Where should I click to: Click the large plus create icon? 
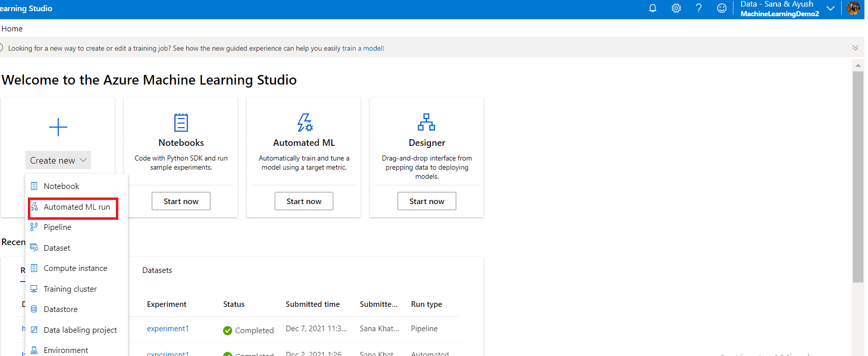tap(58, 127)
